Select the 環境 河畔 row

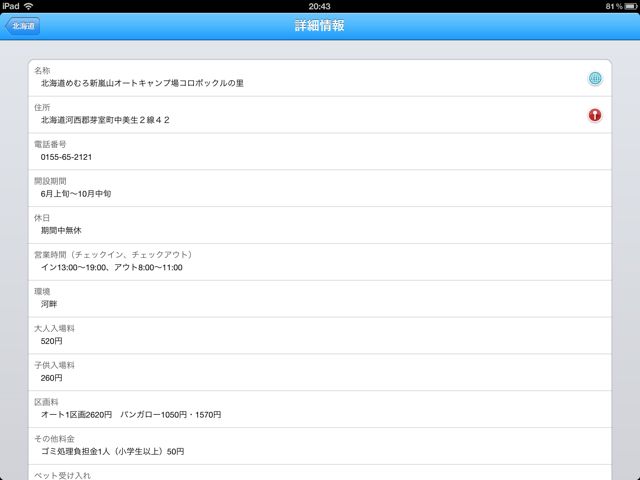coord(320,299)
